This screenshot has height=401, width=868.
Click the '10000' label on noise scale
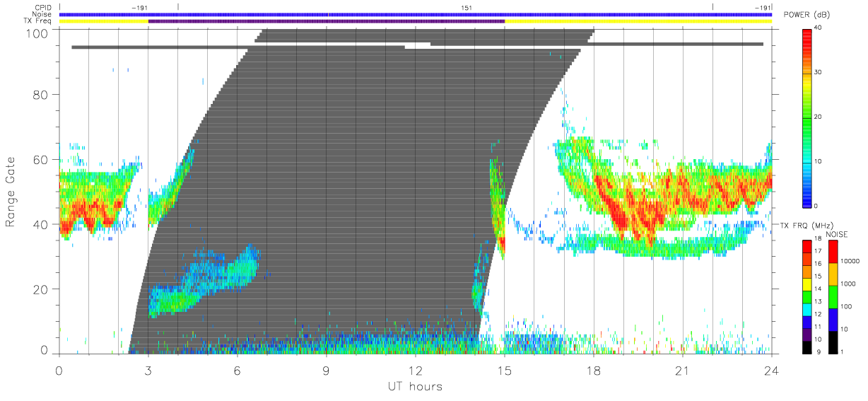[852, 261]
